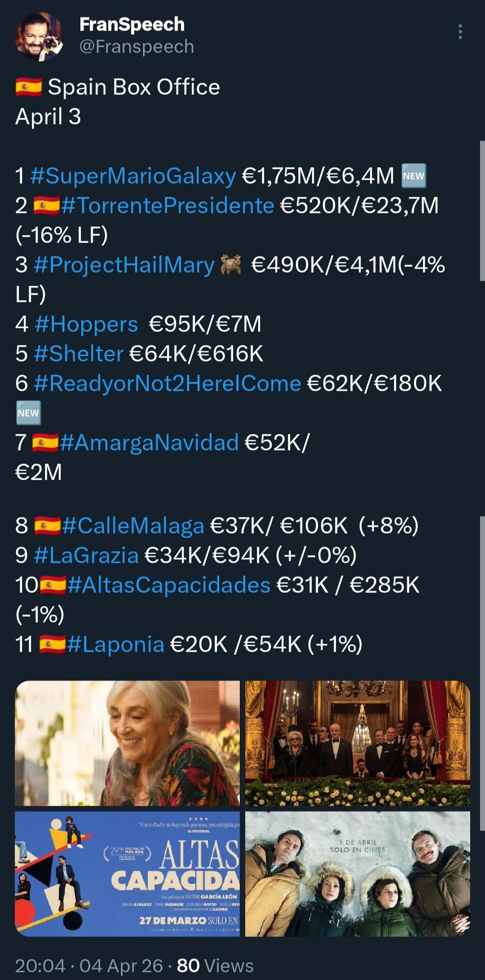Open the #AltasCapacidades hashtag
Viewport: 485px width, 980px height.
(x=169, y=585)
